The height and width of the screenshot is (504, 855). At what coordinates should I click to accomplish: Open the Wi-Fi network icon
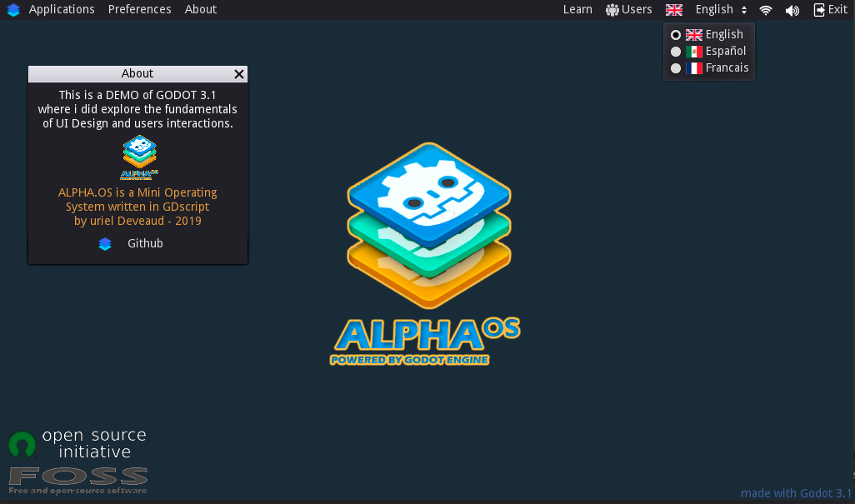(x=766, y=10)
